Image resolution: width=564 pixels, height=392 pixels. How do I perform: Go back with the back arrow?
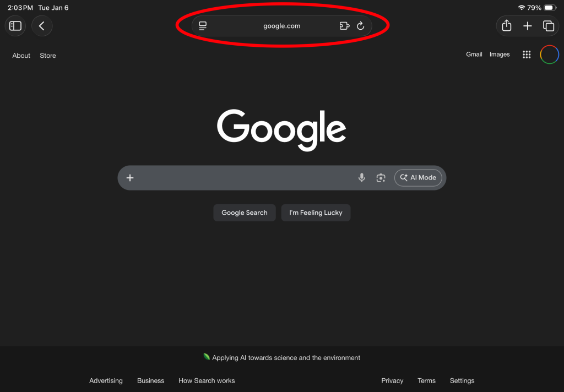(42, 26)
